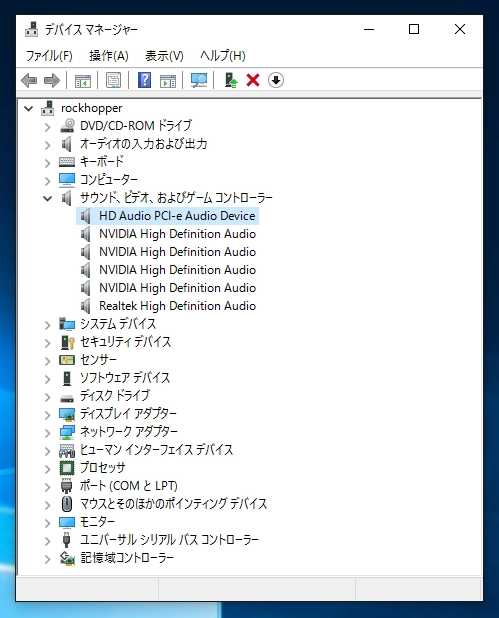Select ユニバーサル シリアル バス コントローラー label
The image size is (499, 618).
click(169, 540)
